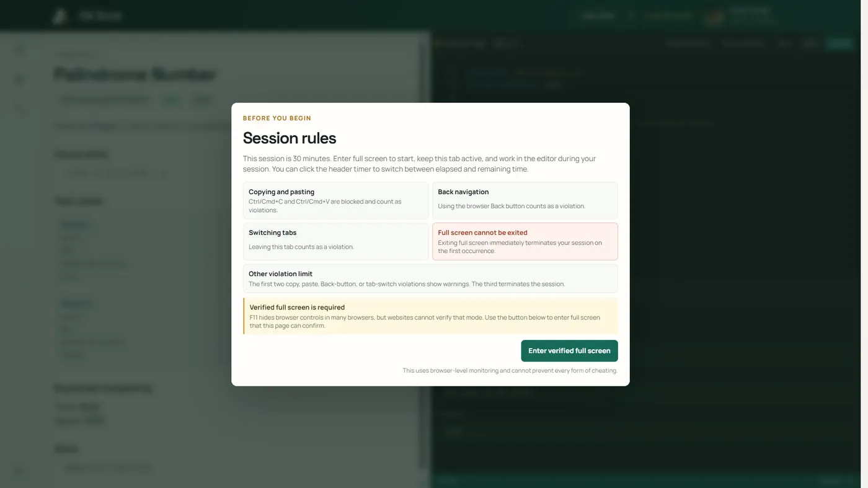Select the Other violation limit card
868x488 pixels.
pos(430,278)
